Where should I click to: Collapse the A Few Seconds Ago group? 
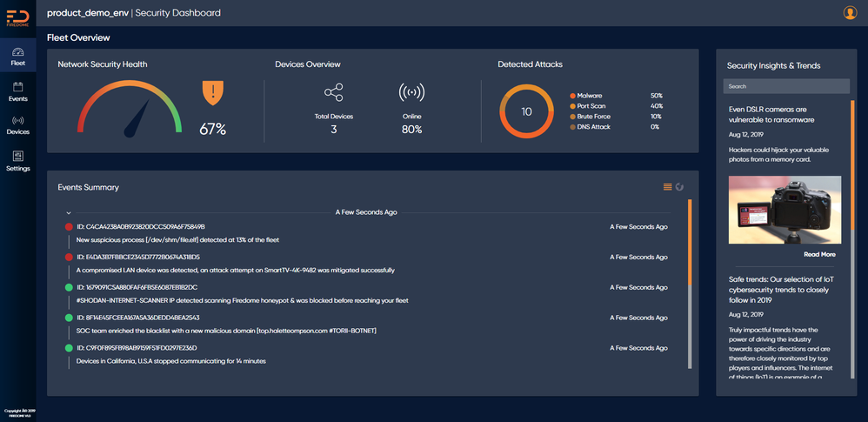[69, 212]
